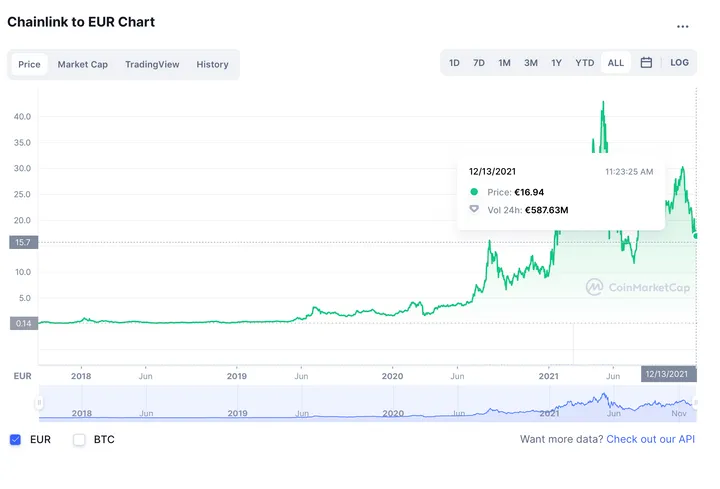
Task: Choose the 3M time range
Action: [x=531, y=63]
